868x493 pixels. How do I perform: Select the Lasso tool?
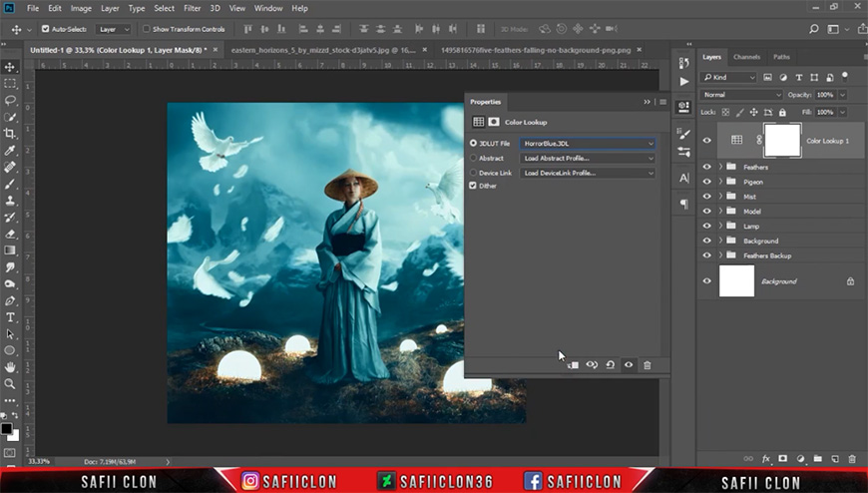click(x=10, y=100)
